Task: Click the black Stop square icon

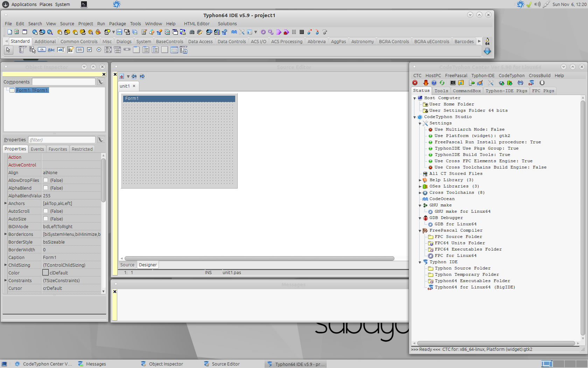Action: coord(302,32)
